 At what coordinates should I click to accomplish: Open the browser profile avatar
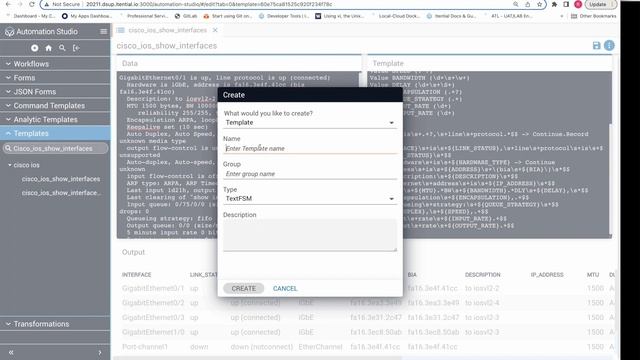pos(578,4)
